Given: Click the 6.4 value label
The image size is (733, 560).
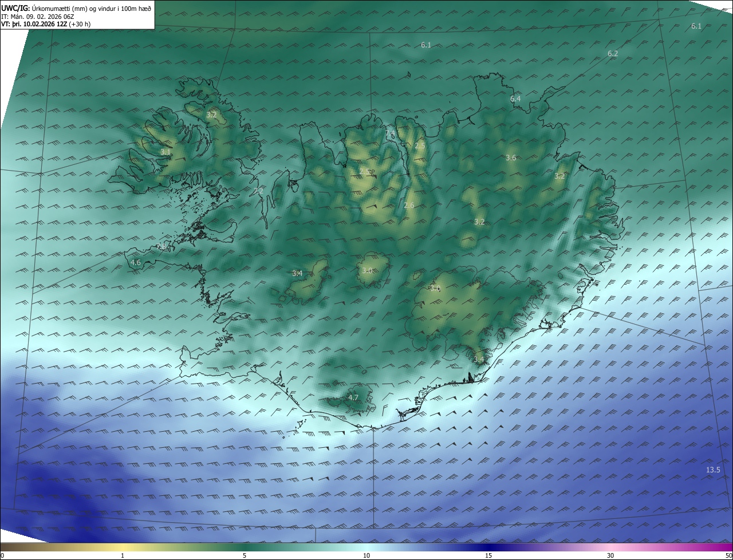Looking at the screenshot, I should pyautogui.click(x=515, y=98).
